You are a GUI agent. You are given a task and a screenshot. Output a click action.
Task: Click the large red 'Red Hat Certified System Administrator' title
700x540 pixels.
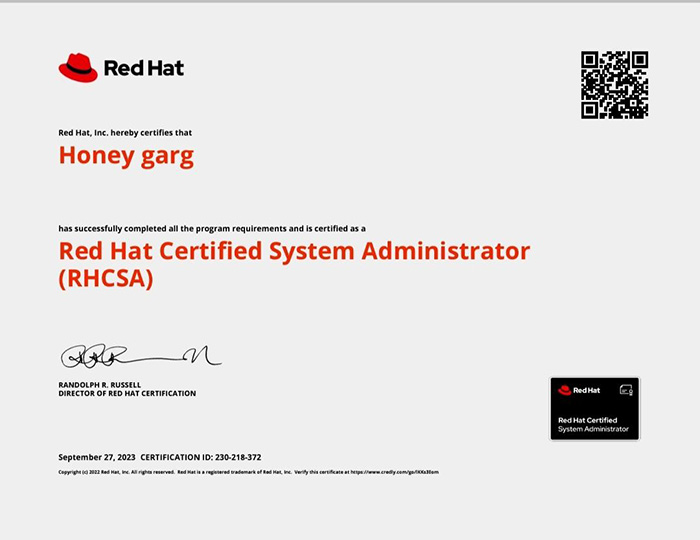pyautogui.click(x=294, y=250)
